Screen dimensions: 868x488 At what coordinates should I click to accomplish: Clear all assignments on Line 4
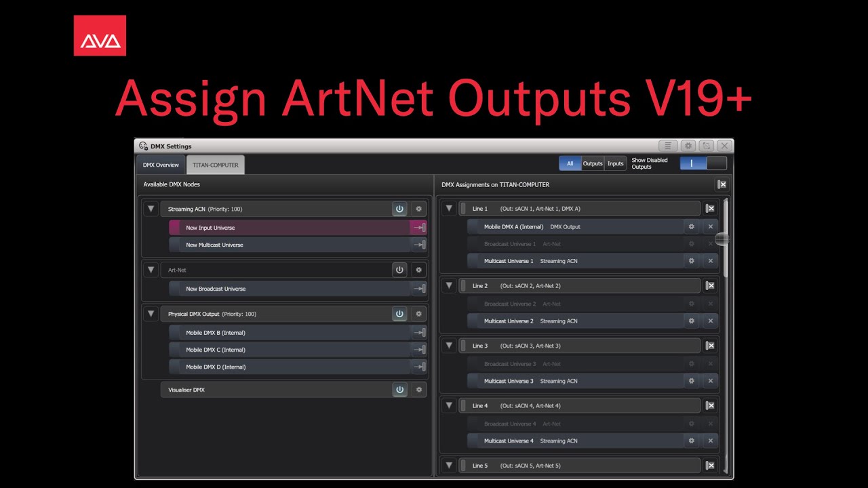coord(710,405)
